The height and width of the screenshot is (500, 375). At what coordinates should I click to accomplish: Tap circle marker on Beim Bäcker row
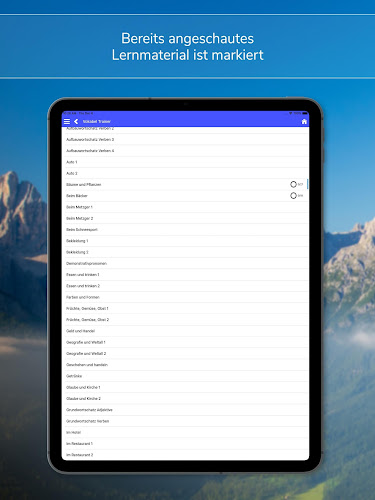point(293,196)
